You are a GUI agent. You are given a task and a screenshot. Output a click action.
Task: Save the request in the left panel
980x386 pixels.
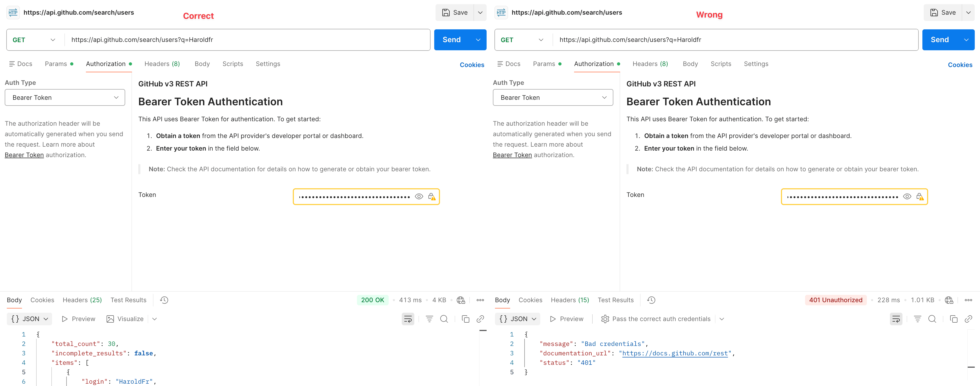pyautogui.click(x=455, y=13)
